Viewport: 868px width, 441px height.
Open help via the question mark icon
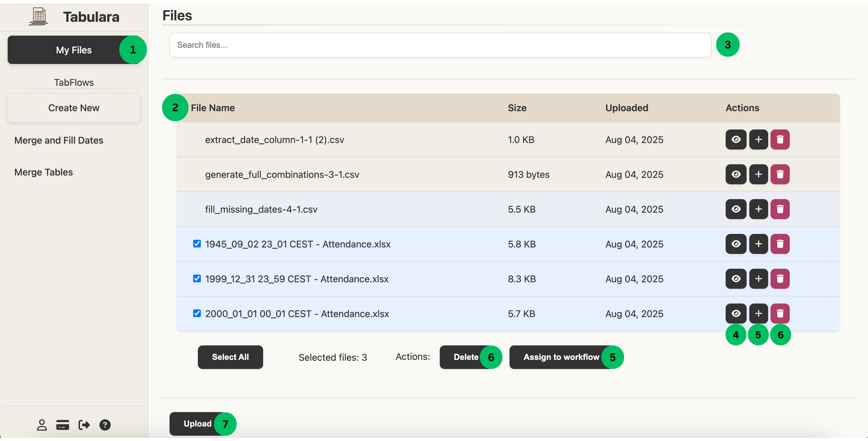pos(105,424)
